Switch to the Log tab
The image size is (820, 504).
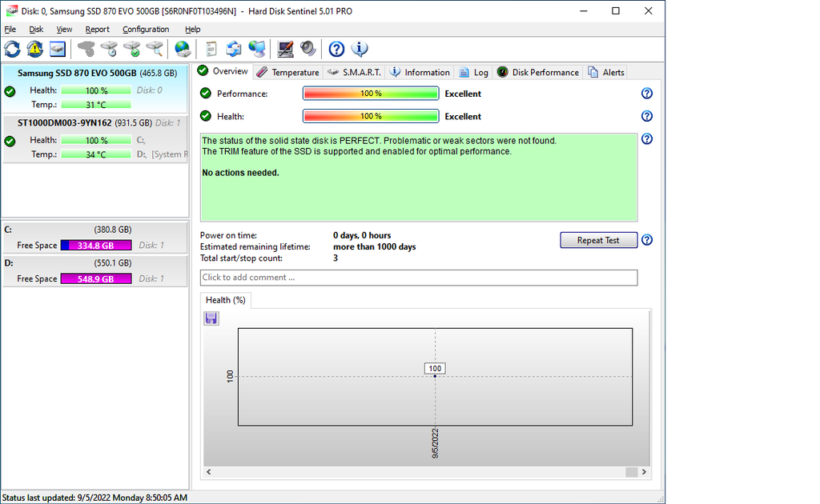tap(474, 73)
